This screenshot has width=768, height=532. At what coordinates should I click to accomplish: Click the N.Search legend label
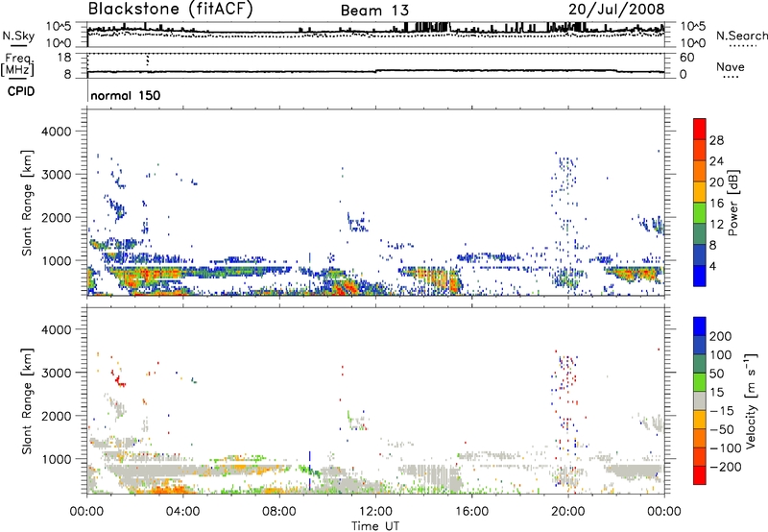(742, 36)
